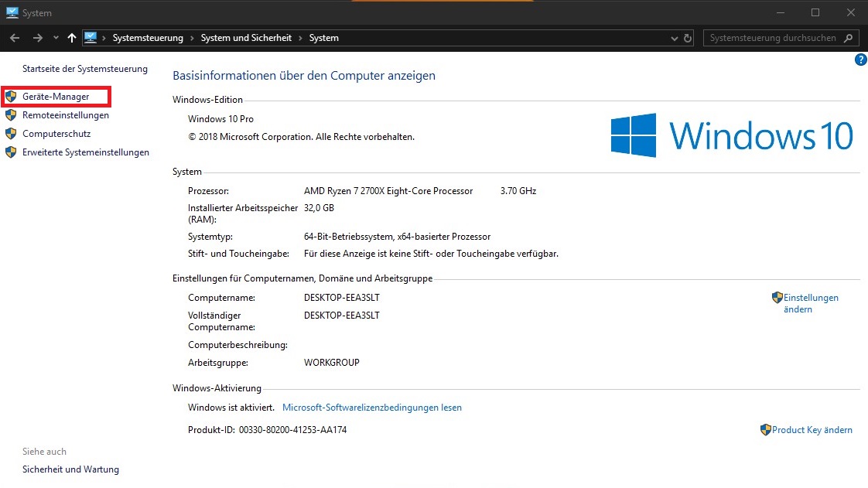Select the 32,0 GB RAM value

(x=319, y=208)
